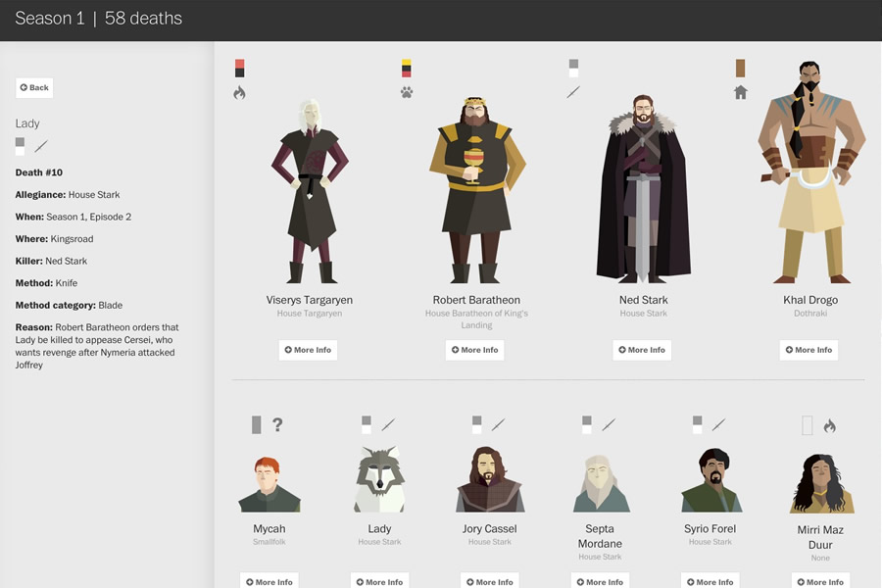This screenshot has width=882, height=588.
Task: Click 'Method: Knife' line in sidebar
Action: coord(46,283)
